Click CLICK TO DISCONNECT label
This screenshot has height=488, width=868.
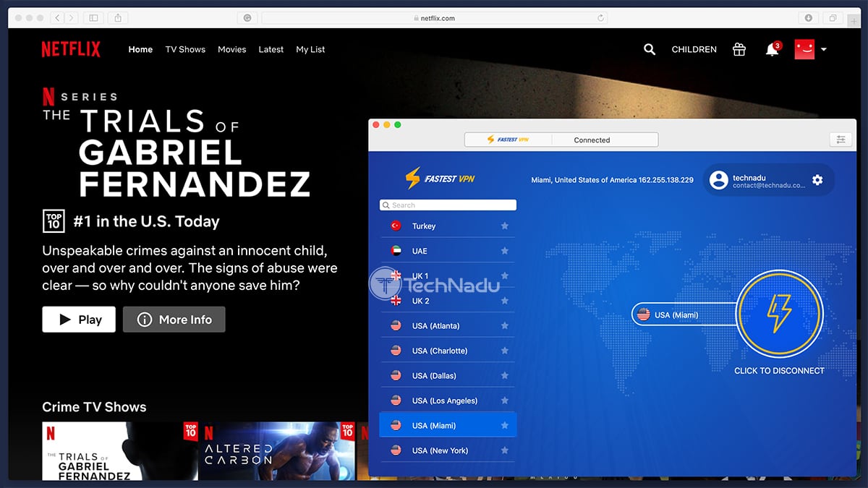[x=779, y=370]
